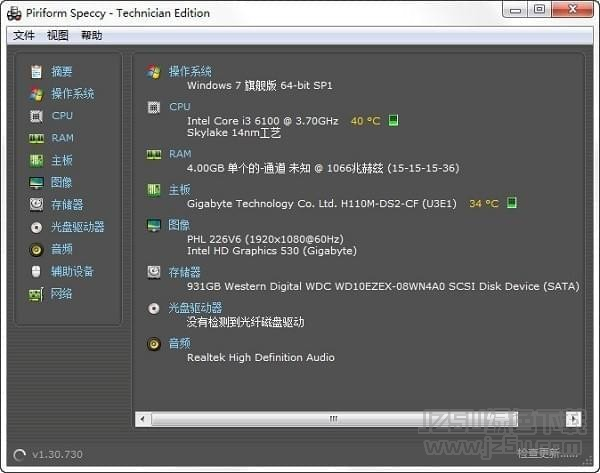Click the 检查更新 check for updates link

[548, 453]
